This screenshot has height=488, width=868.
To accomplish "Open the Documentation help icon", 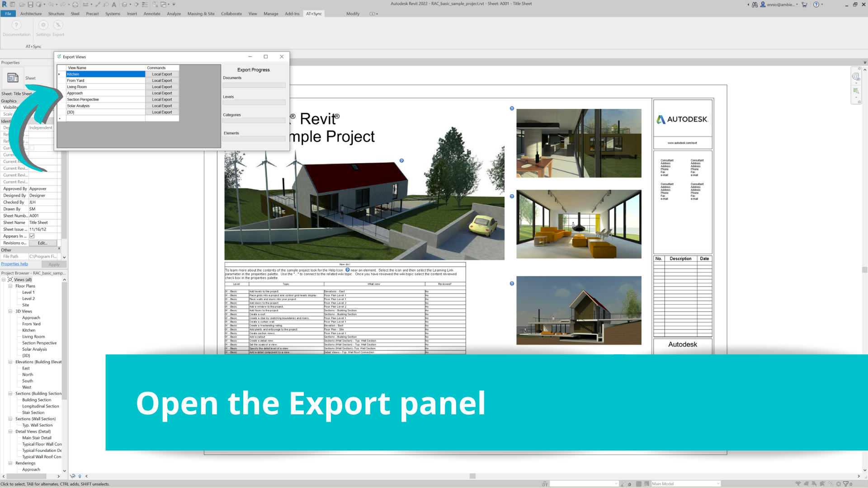I will tap(16, 25).
